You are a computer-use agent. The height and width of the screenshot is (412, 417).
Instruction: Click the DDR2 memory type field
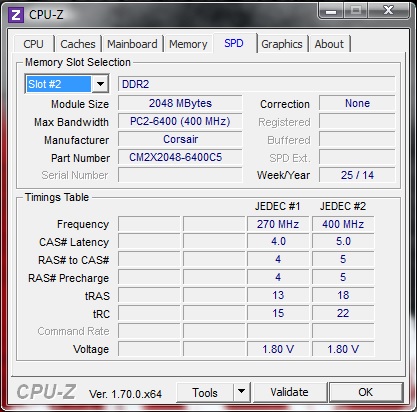(257, 84)
